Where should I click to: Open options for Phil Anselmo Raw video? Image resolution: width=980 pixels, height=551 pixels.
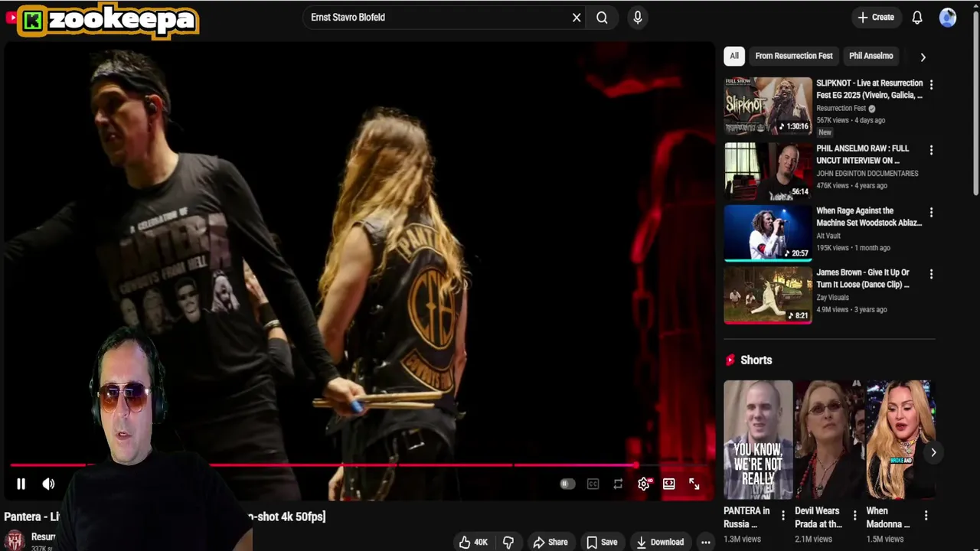pyautogui.click(x=931, y=151)
